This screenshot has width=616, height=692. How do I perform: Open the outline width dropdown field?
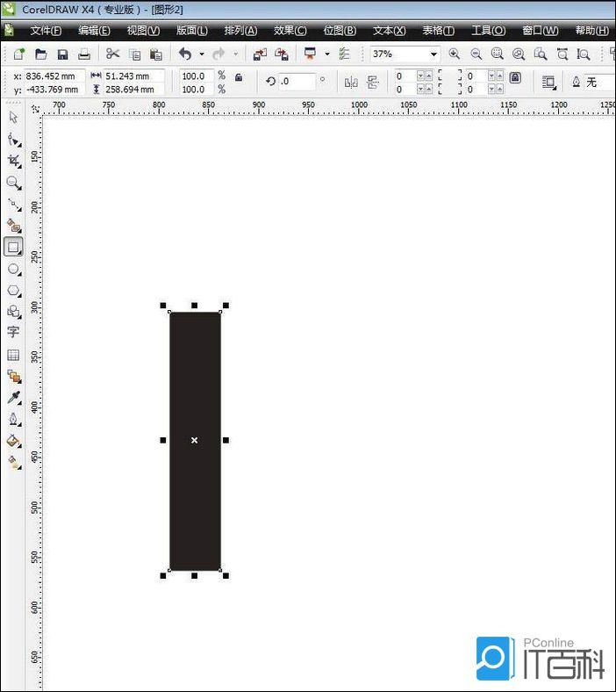(x=599, y=82)
